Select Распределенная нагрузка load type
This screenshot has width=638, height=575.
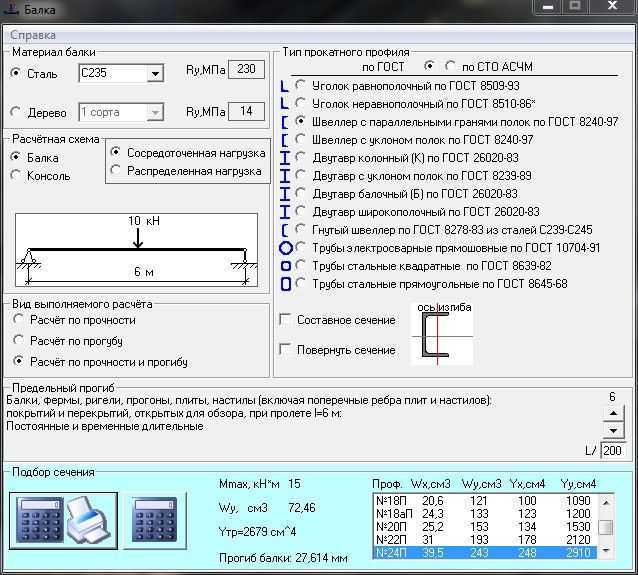click(116, 170)
